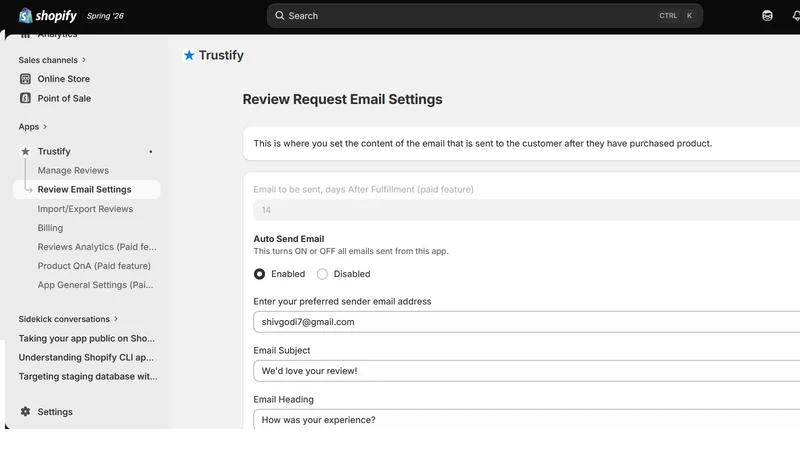Open Product QnA paid feature

[94, 266]
